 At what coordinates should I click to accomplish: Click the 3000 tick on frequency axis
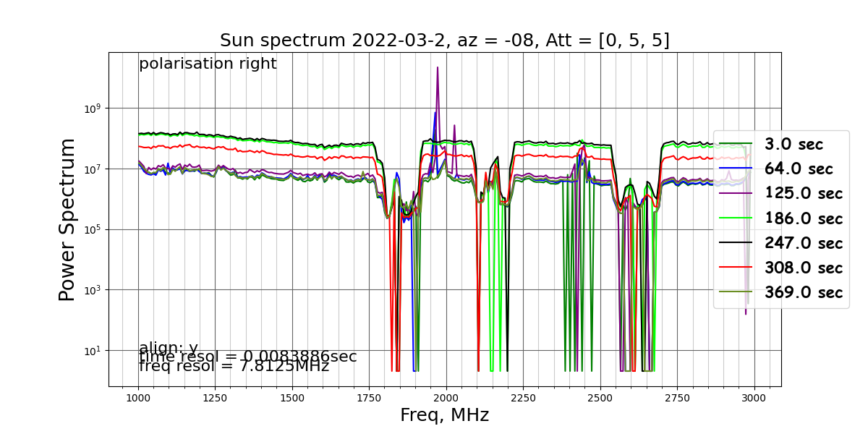click(x=754, y=398)
